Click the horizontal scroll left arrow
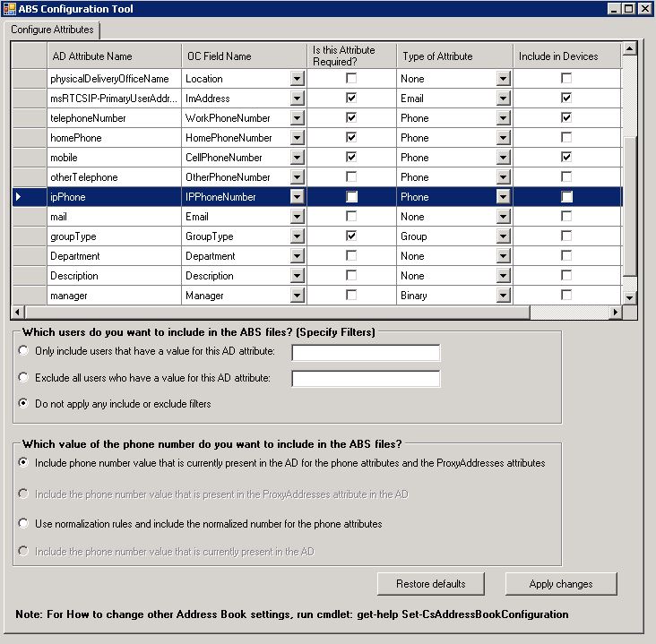The image size is (656, 644). coord(16,312)
